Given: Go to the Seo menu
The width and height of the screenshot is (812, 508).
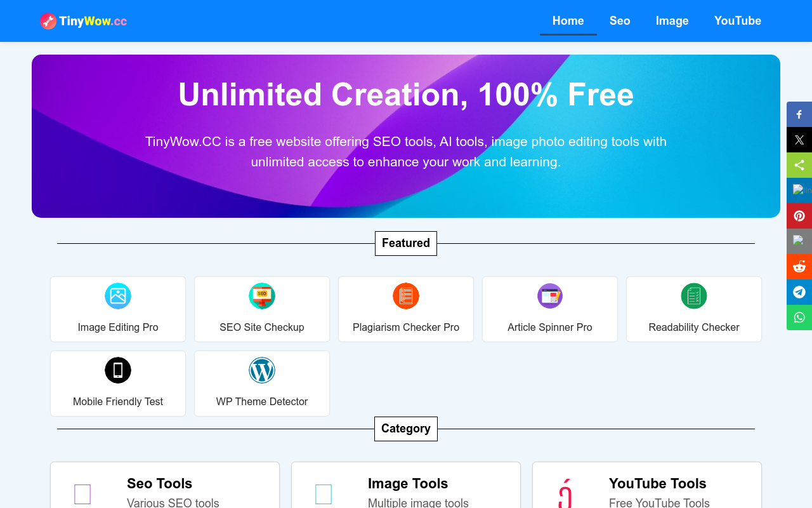Looking at the screenshot, I should tap(620, 21).
